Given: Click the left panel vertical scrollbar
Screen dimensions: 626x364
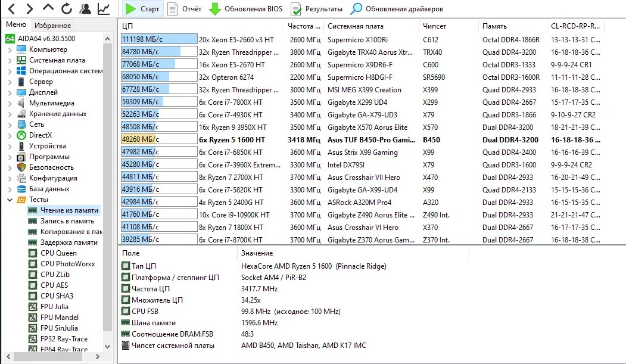Looking at the screenshot, I should pyautogui.click(x=108, y=179).
